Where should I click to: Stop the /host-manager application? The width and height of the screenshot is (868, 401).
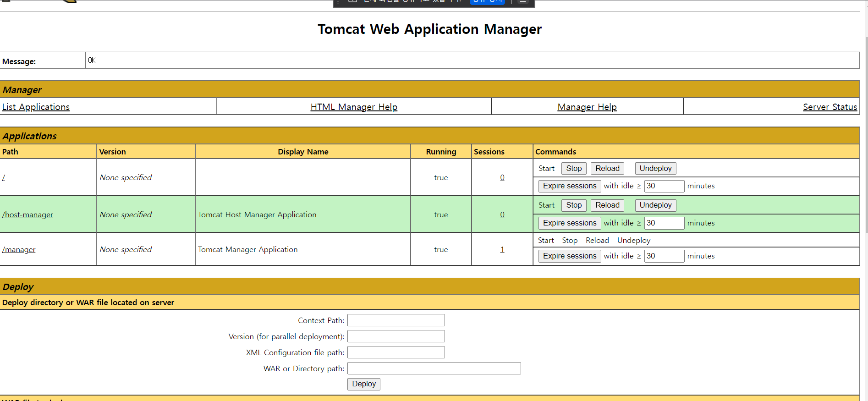tap(574, 205)
